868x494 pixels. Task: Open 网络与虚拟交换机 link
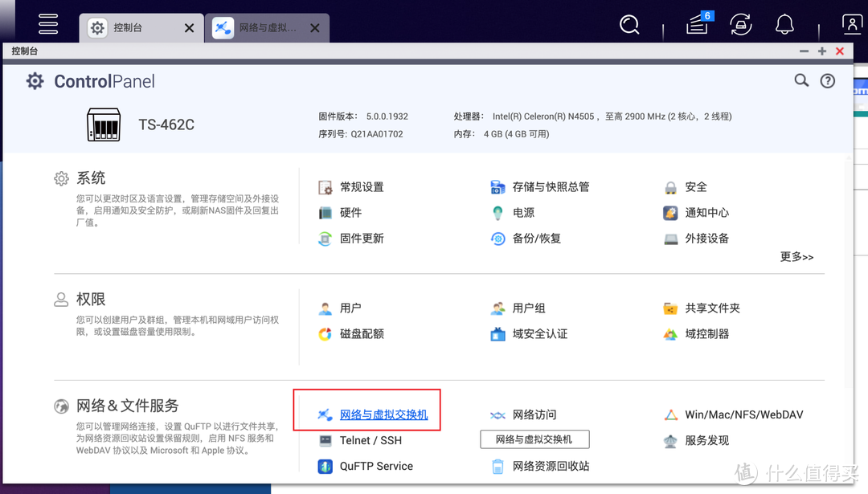[383, 415]
